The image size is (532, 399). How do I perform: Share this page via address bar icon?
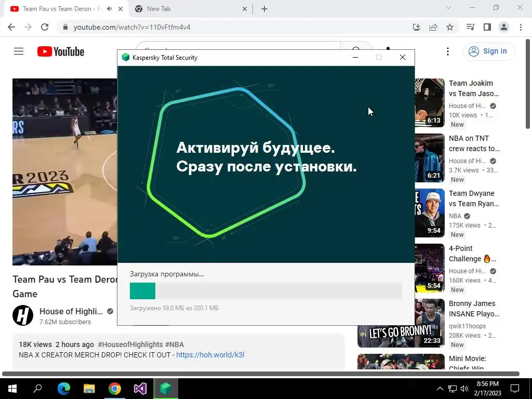(x=433, y=27)
